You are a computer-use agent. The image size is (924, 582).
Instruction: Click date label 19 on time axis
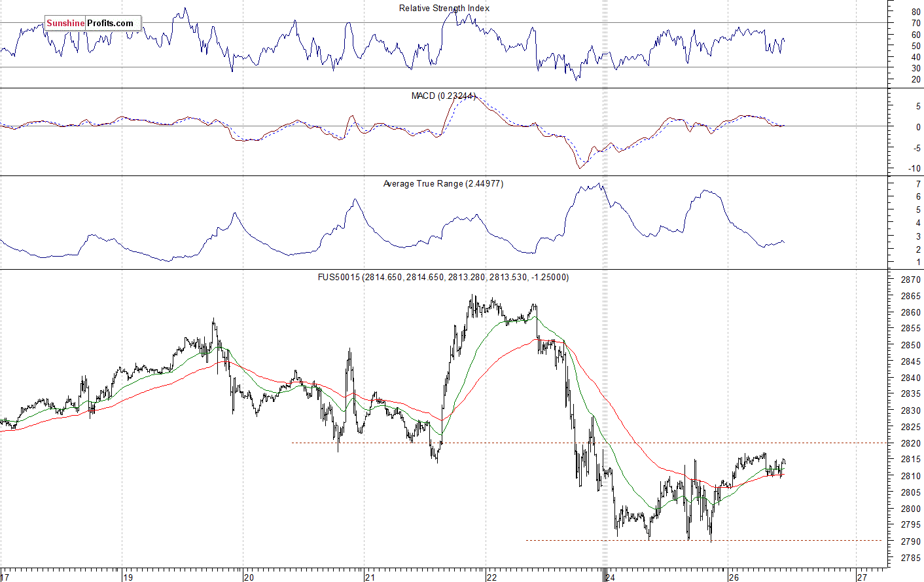tap(128, 577)
